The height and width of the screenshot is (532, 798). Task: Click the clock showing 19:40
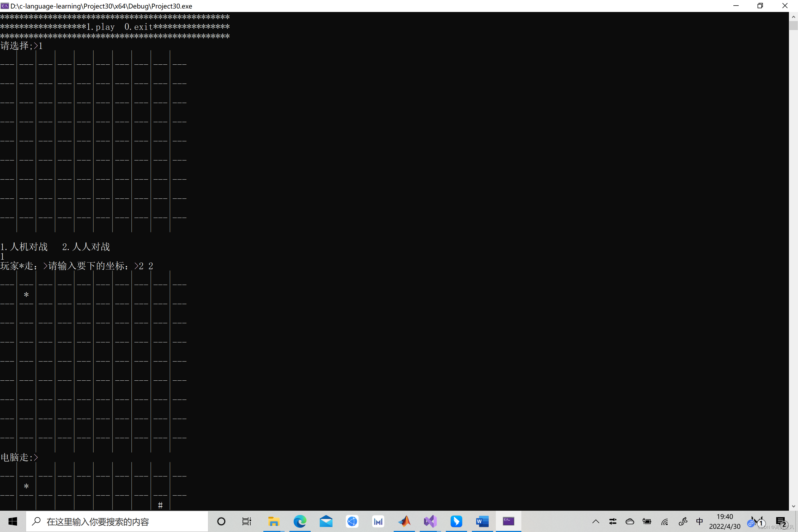pos(725,521)
